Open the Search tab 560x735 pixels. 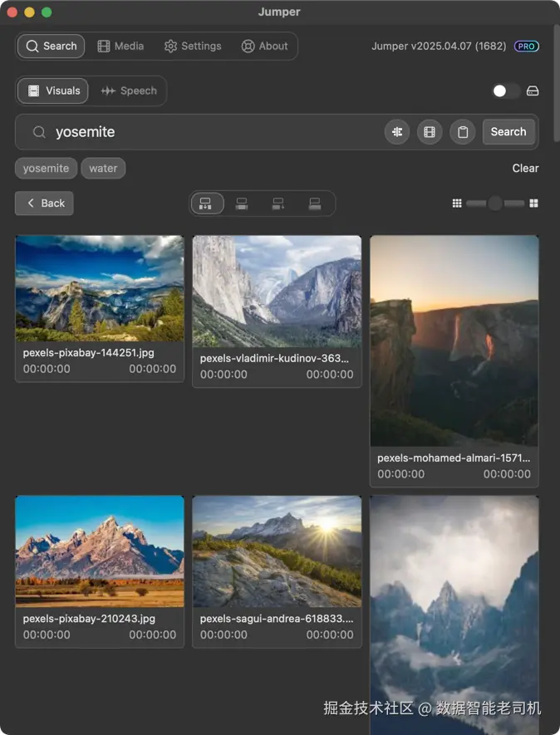click(52, 46)
